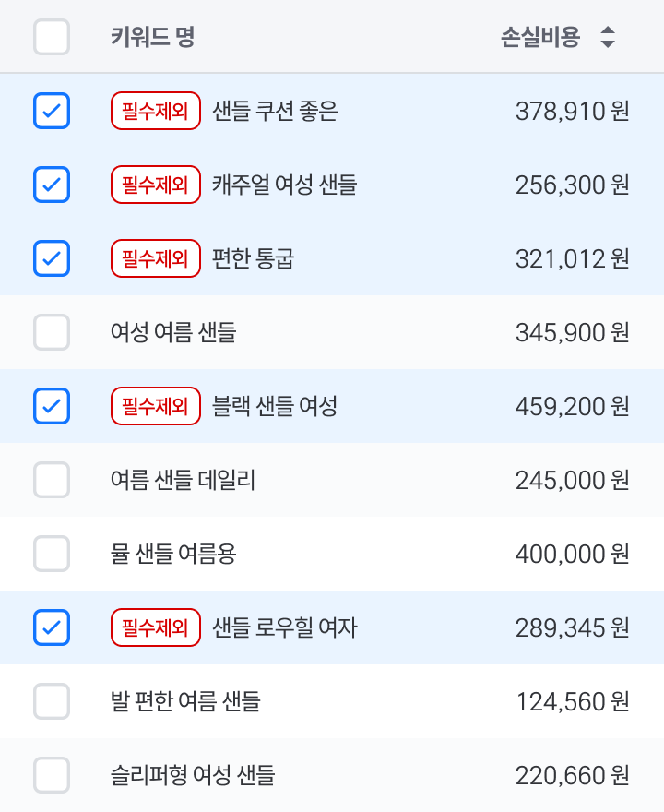The width and height of the screenshot is (664, 812).
Task: Click 필수제외 tag on 샌들 로우힐 여자
Action: pyautogui.click(x=156, y=627)
